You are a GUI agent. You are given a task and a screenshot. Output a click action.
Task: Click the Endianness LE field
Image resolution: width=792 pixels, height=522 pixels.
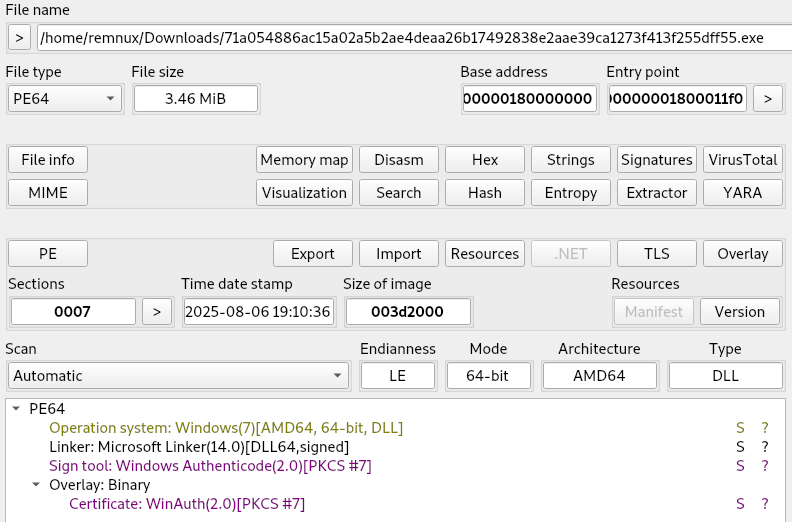398,375
